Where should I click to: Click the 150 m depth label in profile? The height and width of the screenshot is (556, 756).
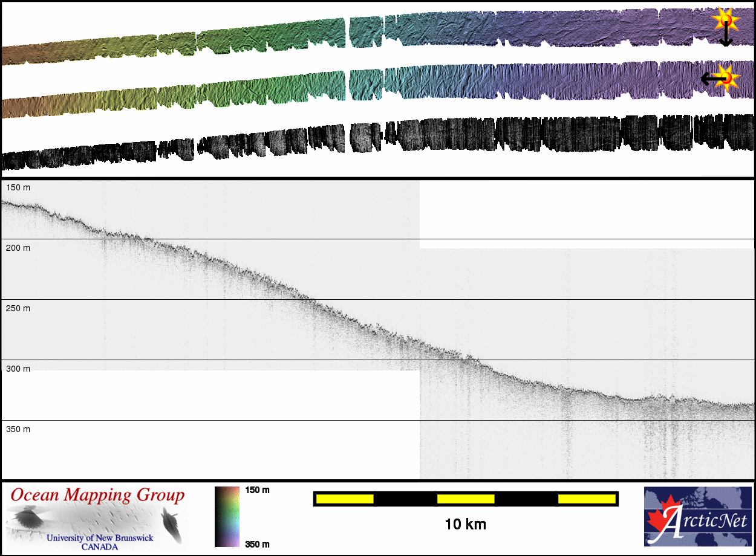(18, 188)
